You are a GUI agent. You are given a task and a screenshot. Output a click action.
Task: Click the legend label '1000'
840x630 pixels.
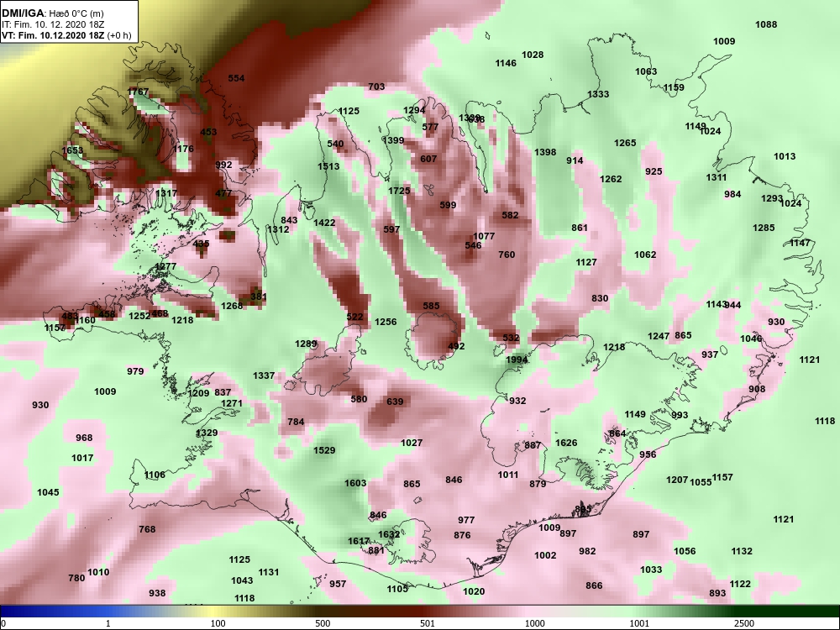click(534, 623)
